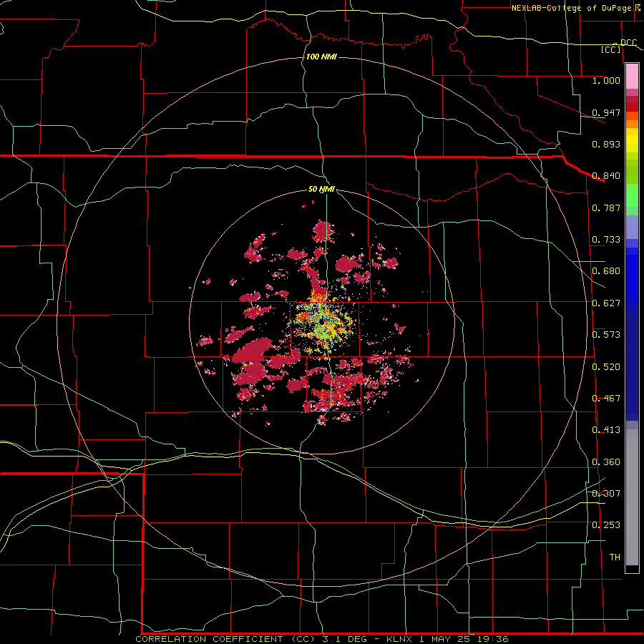Click the CORRELATION COEFFICIENT (CC) footer title
Screen dimensions: 644x644
tap(227, 639)
